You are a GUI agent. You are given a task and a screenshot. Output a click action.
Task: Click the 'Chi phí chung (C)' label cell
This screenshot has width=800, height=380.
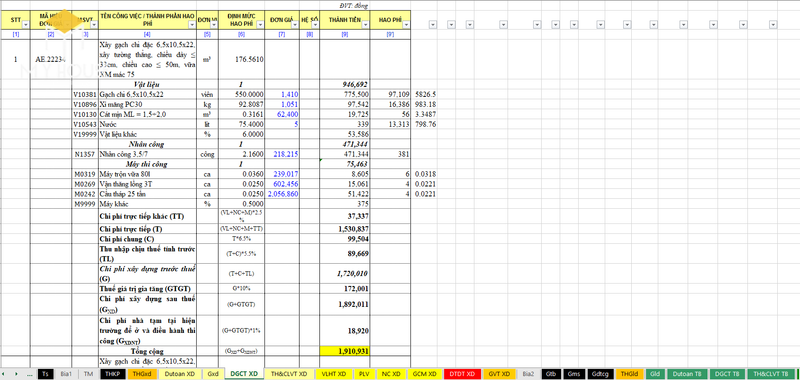click(147, 239)
